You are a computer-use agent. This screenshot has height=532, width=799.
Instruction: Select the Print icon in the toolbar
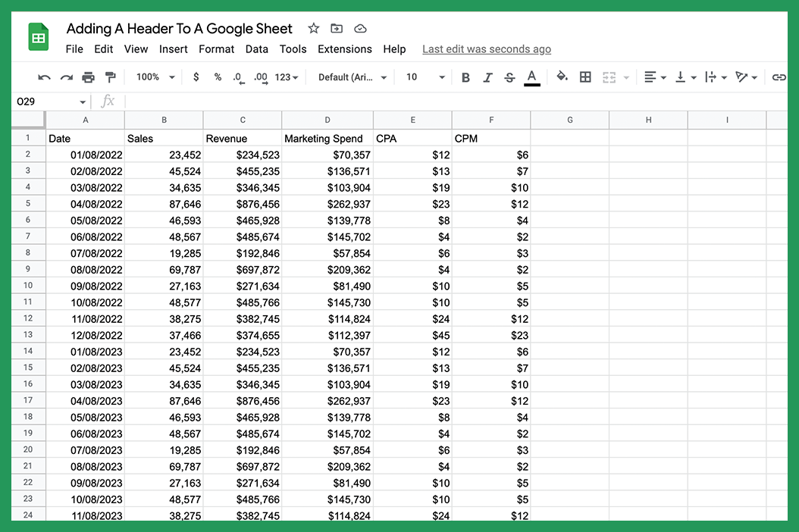[89, 77]
